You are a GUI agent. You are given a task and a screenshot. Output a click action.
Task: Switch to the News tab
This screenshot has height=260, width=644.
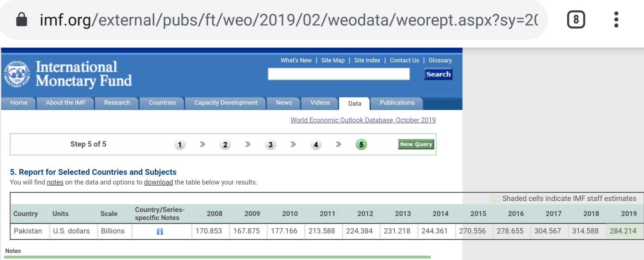coord(284,103)
